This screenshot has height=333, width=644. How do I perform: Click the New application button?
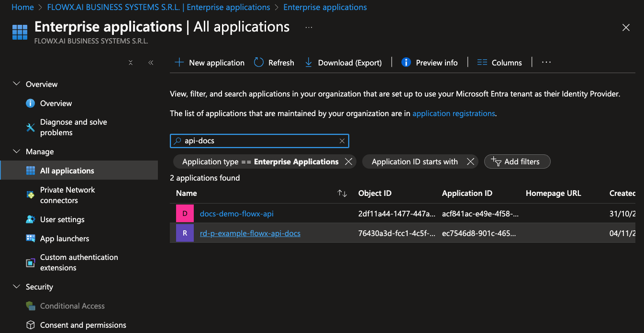pos(210,63)
